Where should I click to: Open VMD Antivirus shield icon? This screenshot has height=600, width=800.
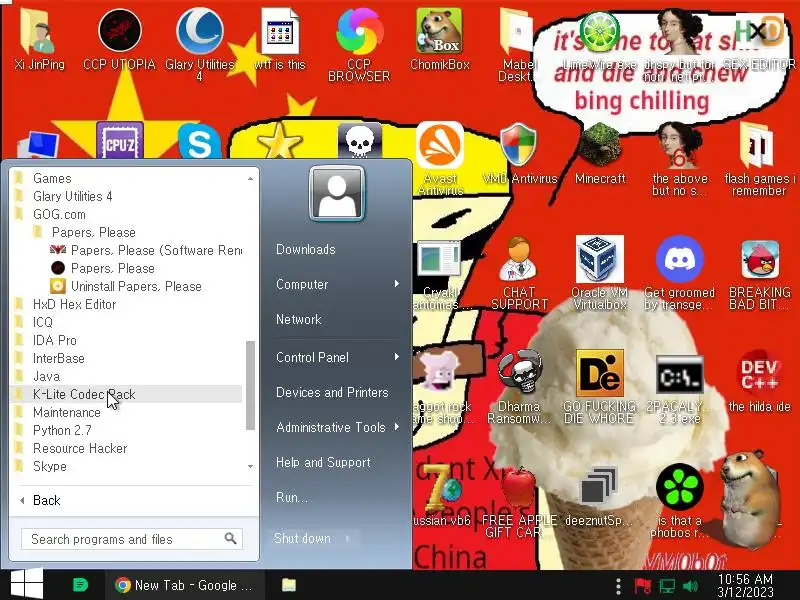519,153
